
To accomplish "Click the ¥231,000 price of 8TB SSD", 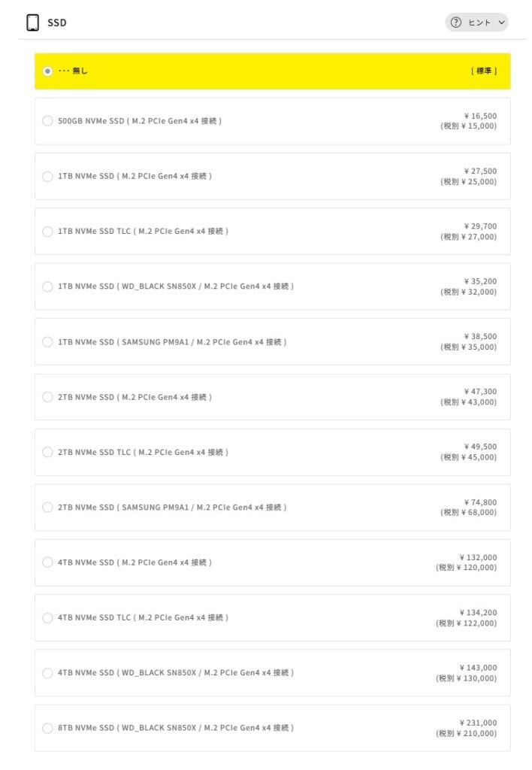I will coord(478,723).
